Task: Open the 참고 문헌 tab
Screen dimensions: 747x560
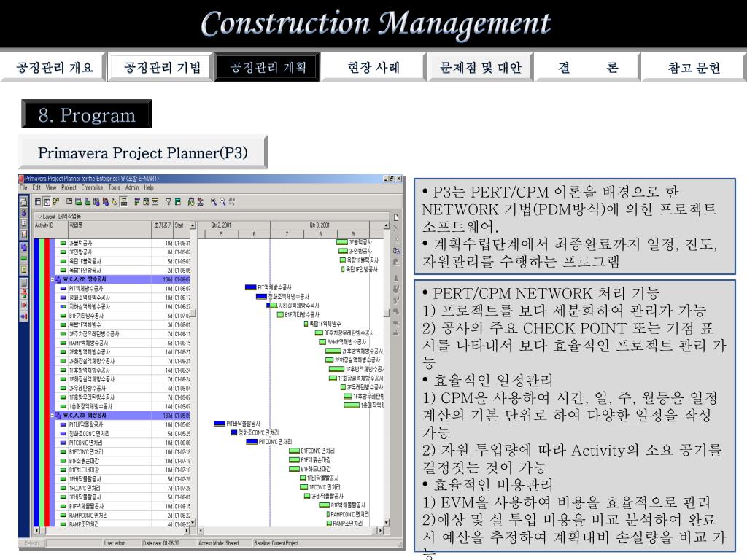Action: point(693,67)
